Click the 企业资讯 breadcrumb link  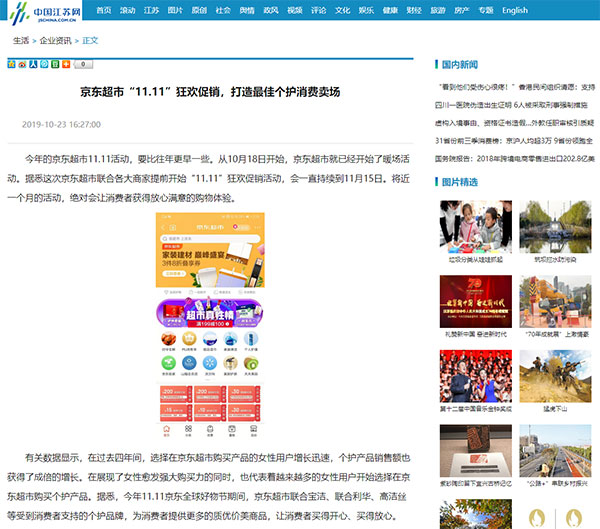(x=55, y=41)
